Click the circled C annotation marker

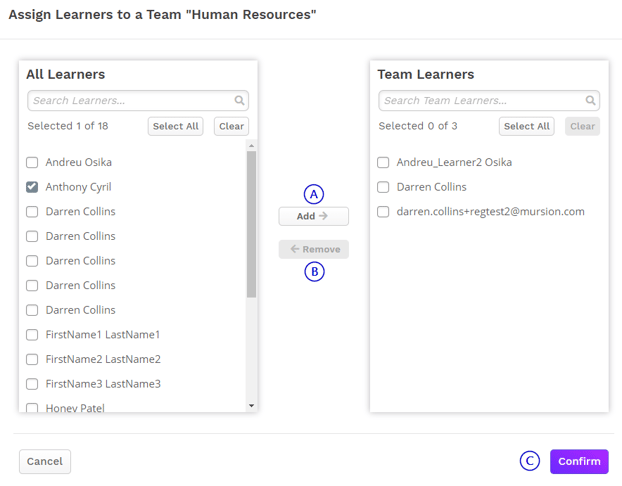click(530, 461)
